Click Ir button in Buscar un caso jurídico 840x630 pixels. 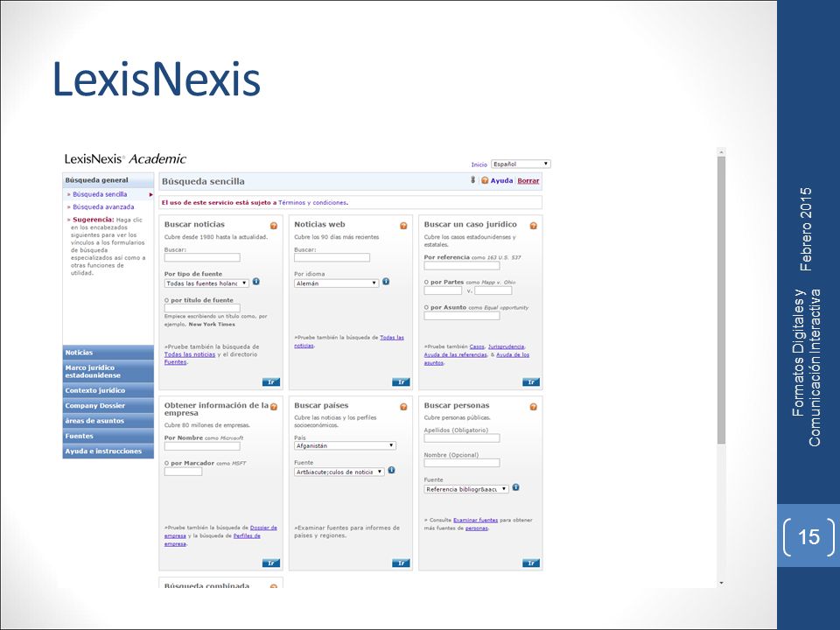pos(531,382)
